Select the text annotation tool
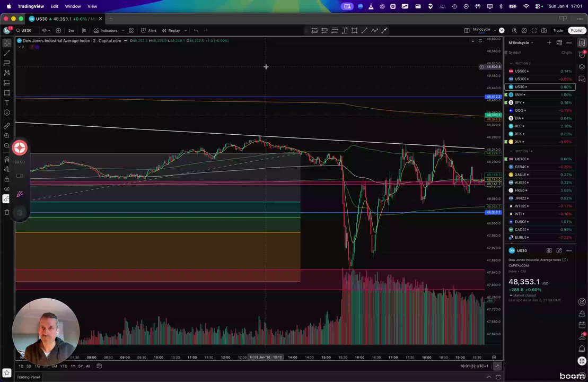This screenshot has height=382, width=588. click(7, 102)
